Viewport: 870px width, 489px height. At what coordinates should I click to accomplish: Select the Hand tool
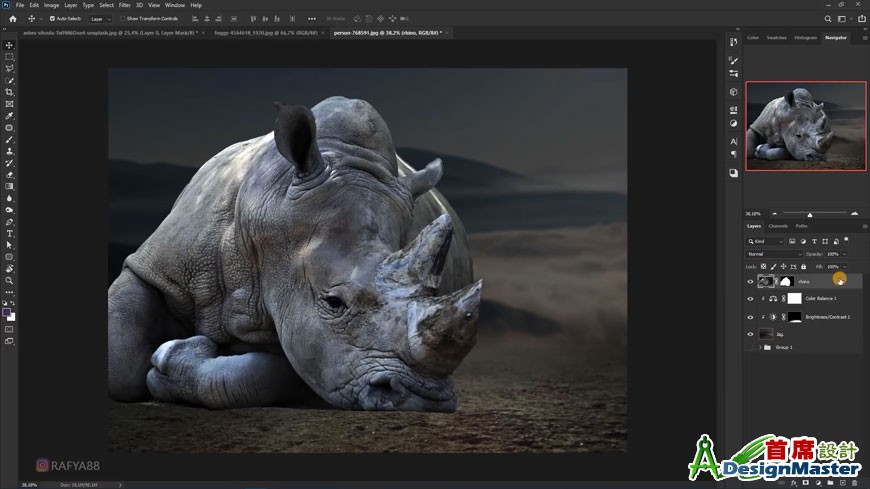tap(9, 269)
